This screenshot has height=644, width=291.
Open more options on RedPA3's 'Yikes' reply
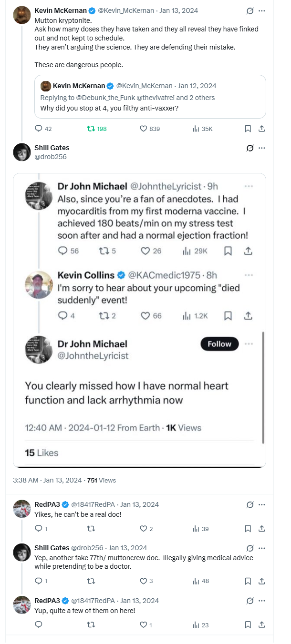pos(261,504)
